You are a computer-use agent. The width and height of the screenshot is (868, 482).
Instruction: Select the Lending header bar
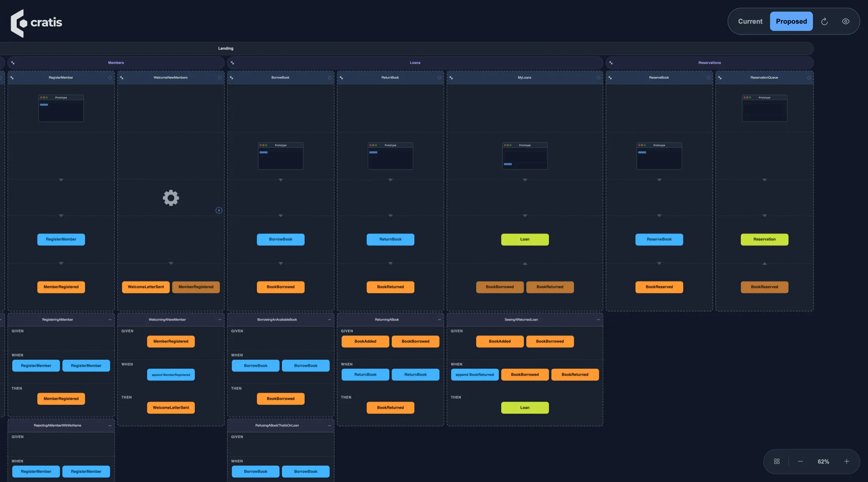click(x=406, y=49)
